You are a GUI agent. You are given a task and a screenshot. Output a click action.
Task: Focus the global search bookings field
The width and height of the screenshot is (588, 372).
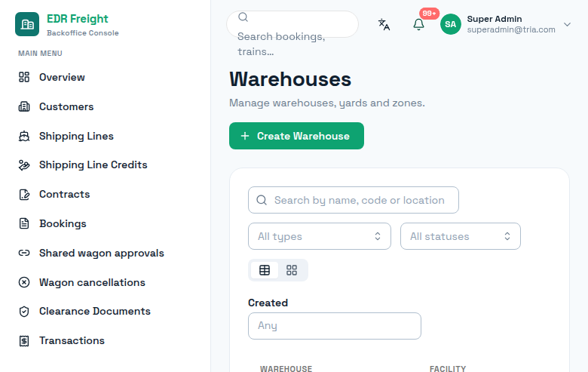pos(292,24)
